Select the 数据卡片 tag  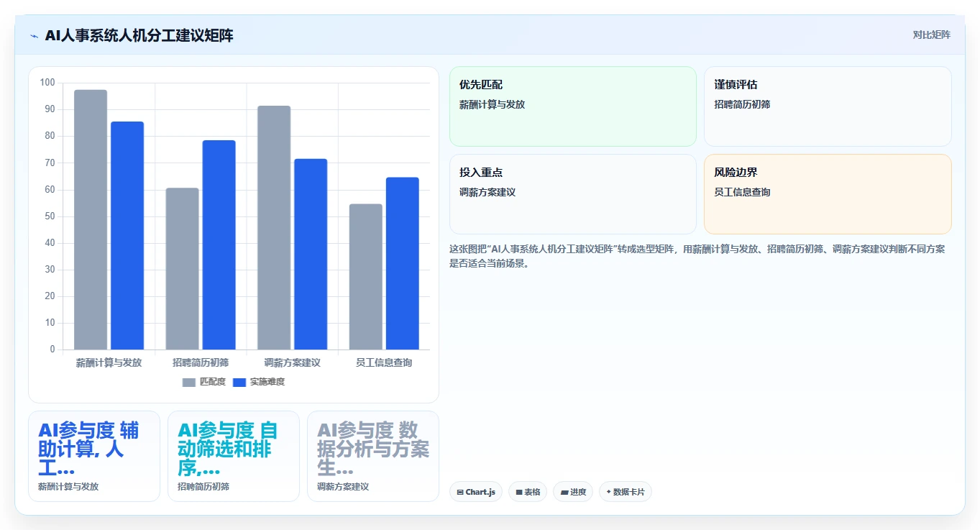626,492
